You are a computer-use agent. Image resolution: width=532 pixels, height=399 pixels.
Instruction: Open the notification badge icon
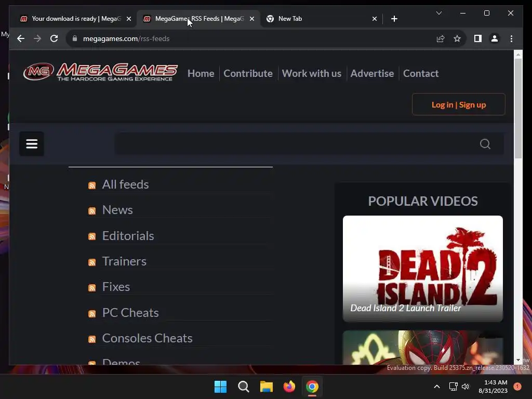click(x=517, y=387)
